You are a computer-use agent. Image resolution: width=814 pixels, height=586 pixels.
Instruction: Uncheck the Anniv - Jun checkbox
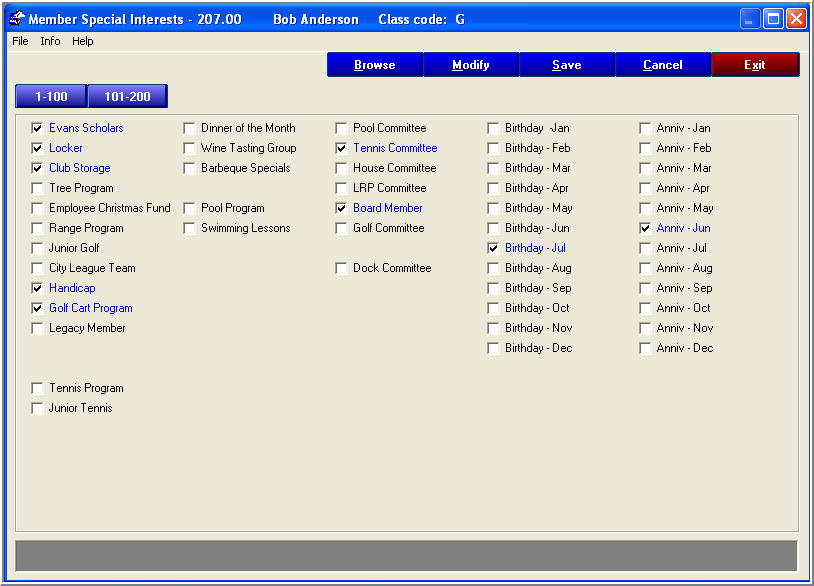[x=646, y=228]
